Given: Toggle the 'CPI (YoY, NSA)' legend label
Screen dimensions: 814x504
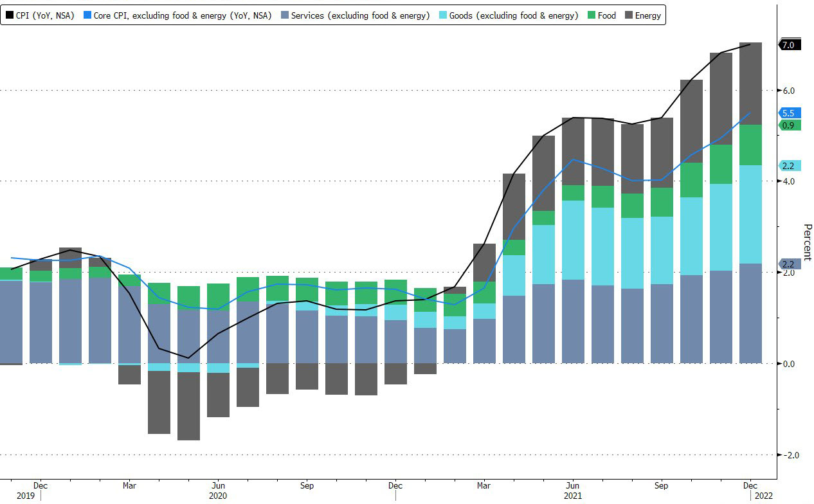Looking at the screenshot, I should click(x=43, y=15).
